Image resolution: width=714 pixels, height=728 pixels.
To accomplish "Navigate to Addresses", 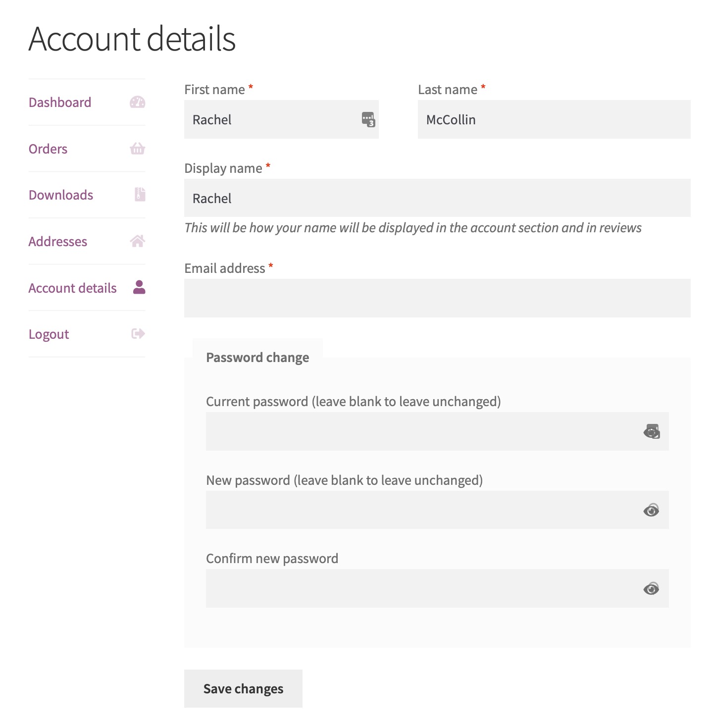I will tap(58, 242).
